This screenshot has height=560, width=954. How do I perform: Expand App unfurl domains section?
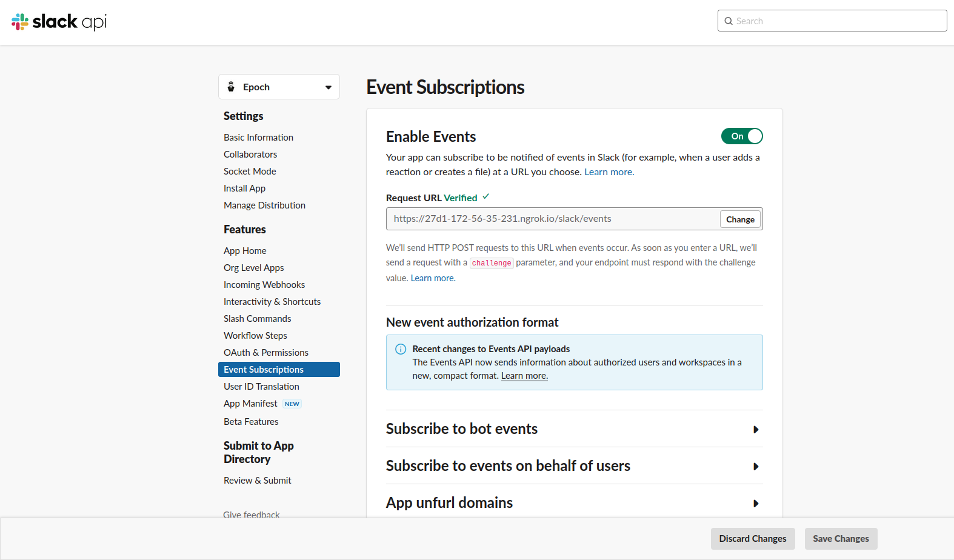tap(574, 503)
